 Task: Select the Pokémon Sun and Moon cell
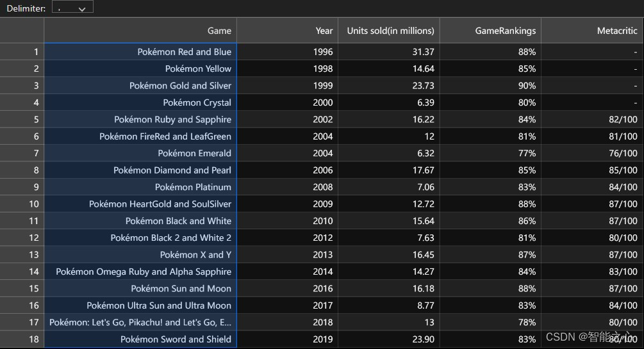[140, 288]
